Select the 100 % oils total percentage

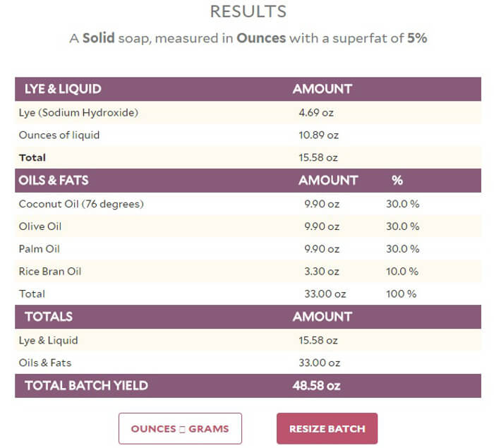coord(401,293)
